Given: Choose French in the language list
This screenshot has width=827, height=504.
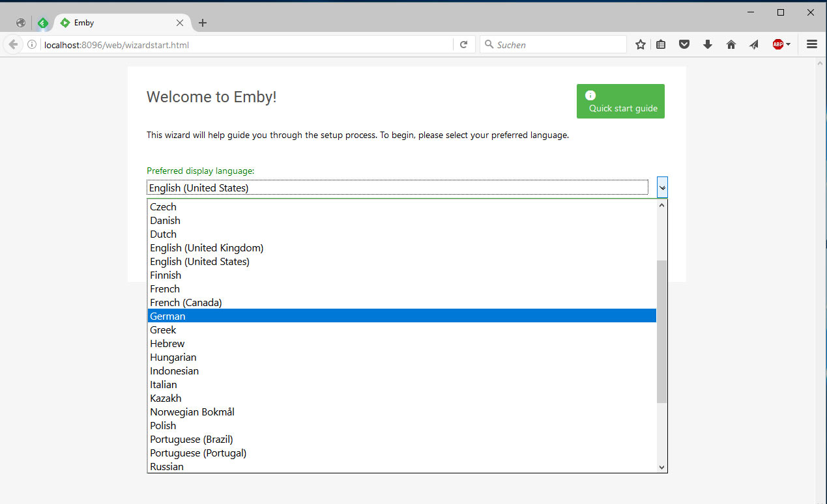Looking at the screenshot, I should click(402, 288).
